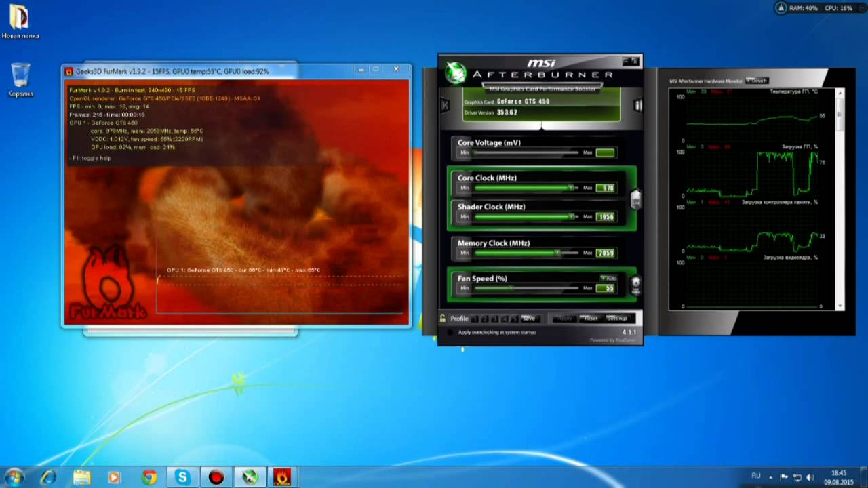Enable Auto fan speed checkbox
Screen dimensions: 868x488
pyautogui.click(x=608, y=278)
